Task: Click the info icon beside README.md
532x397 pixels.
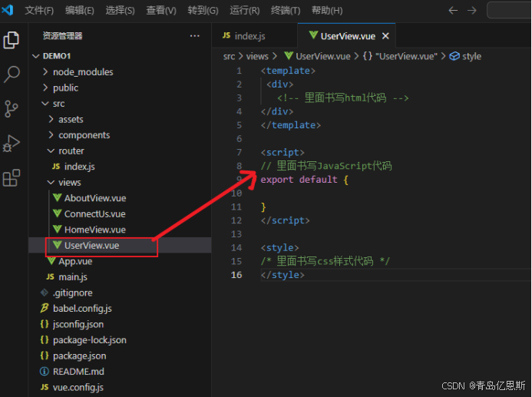Action: [x=45, y=371]
